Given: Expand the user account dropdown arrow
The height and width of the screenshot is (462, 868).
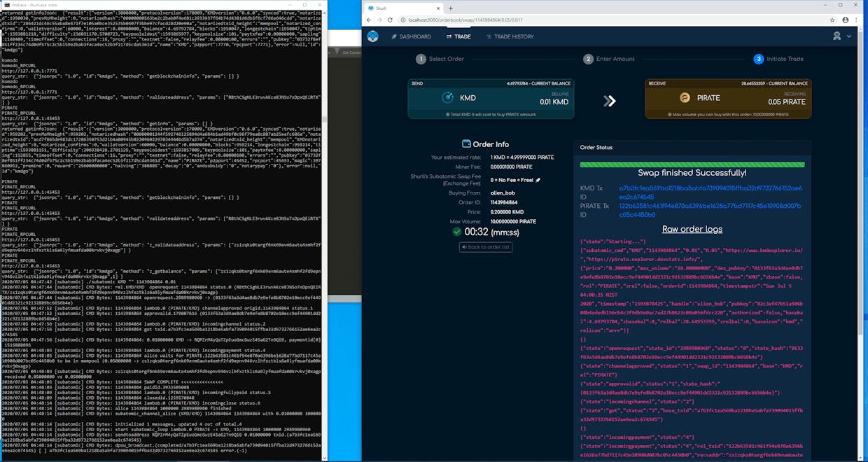Looking at the screenshot, I should coord(849,36).
